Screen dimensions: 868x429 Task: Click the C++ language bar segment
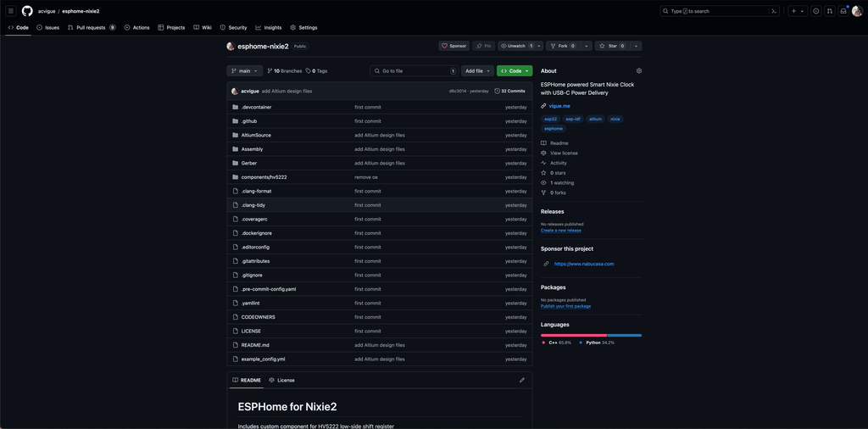pyautogui.click(x=574, y=335)
